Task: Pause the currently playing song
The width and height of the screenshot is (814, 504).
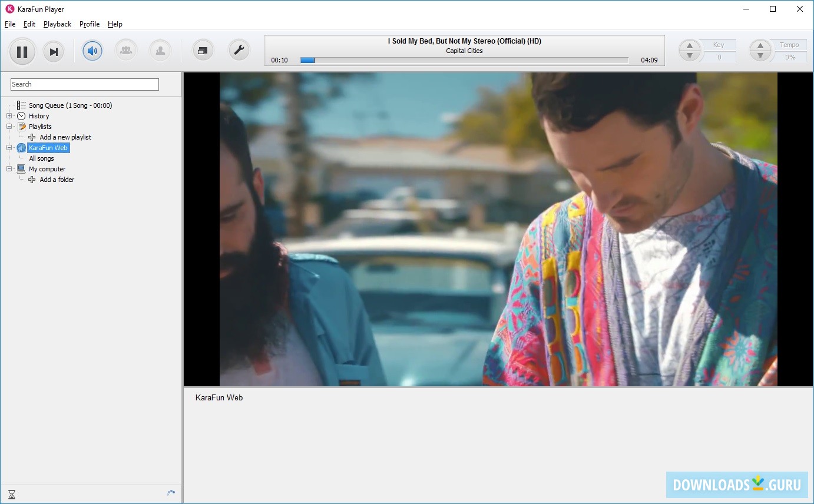Action: pos(22,52)
